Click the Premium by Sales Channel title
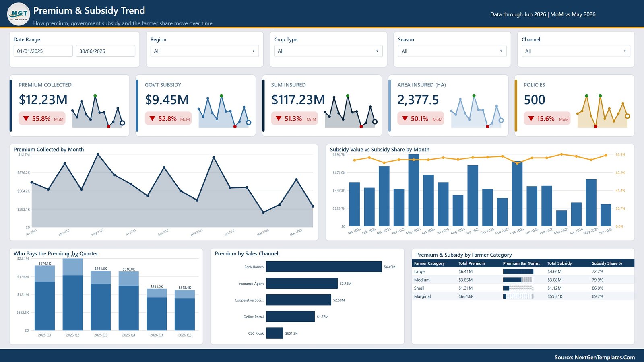The image size is (644, 362). (x=246, y=254)
